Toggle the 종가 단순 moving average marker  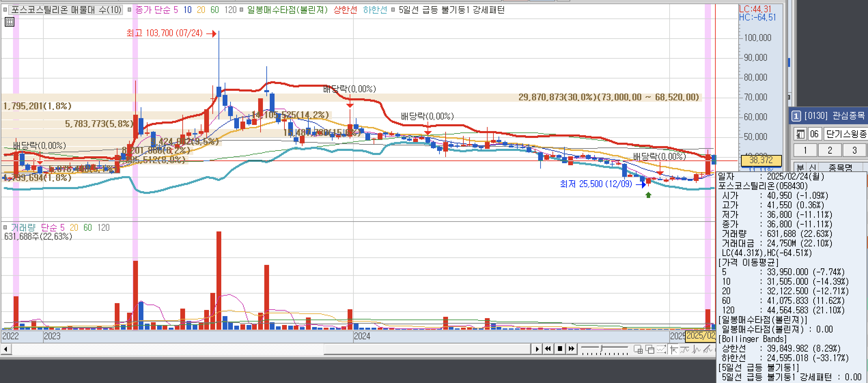(x=129, y=10)
